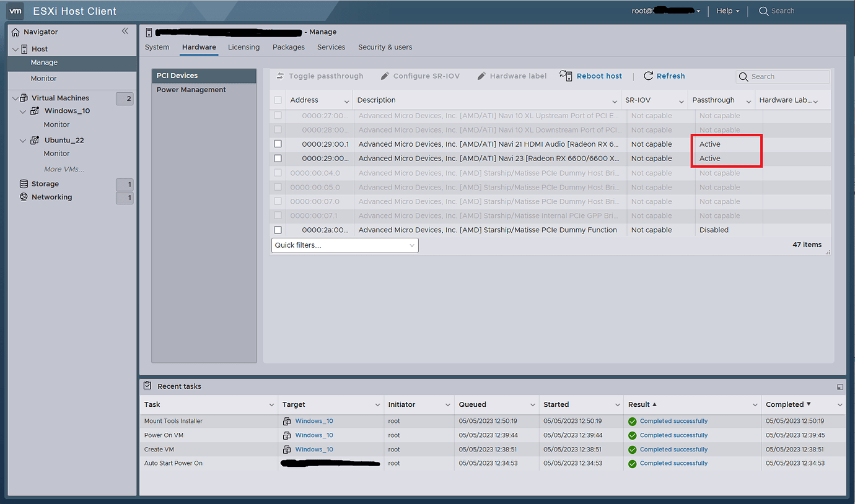Click green check icon for Mount Tools Installer
This screenshot has width=855, height=504.
tap(633, 421)
